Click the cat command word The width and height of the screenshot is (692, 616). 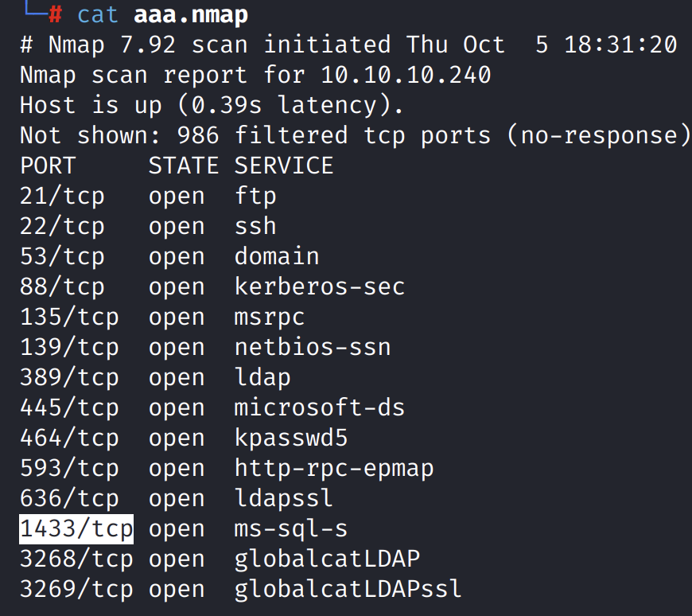pos(98,15)
